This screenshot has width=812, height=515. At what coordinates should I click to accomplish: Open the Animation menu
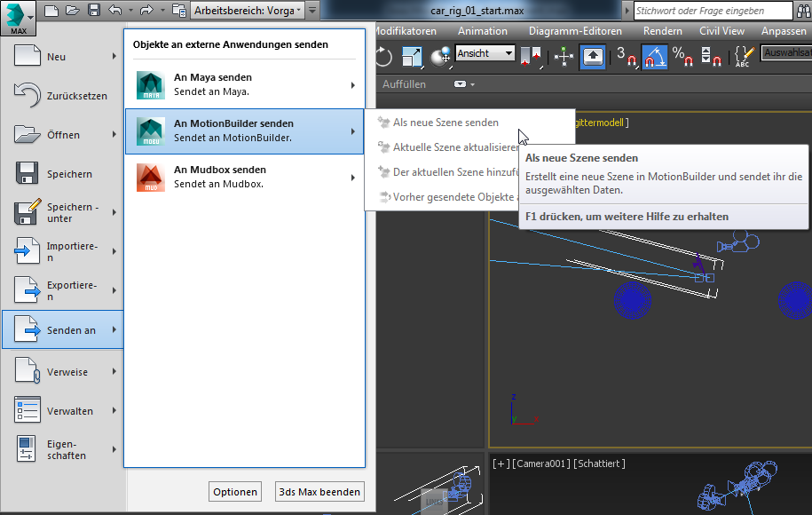click(482, 31)
